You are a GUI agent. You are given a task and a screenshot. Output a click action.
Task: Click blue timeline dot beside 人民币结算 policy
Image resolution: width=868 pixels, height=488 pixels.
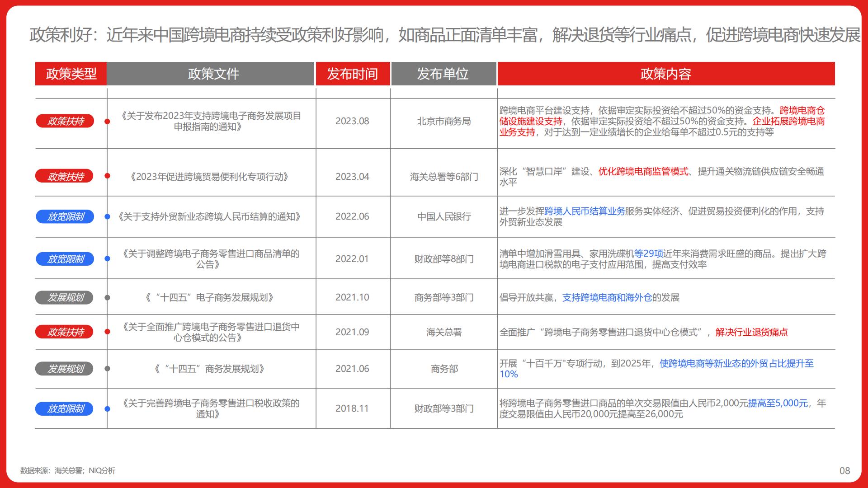tap(107, 217)
